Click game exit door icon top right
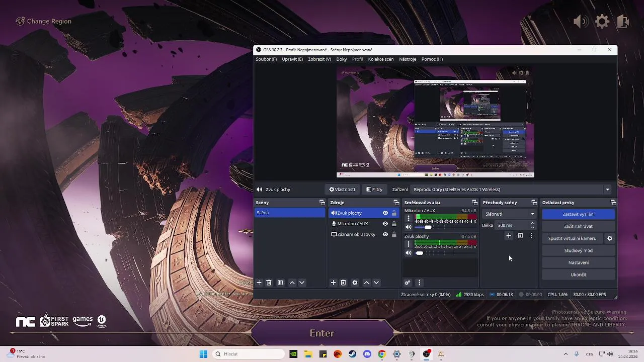Image resolution: width=644 pixels, height=362 pixels. coord(623,21)
